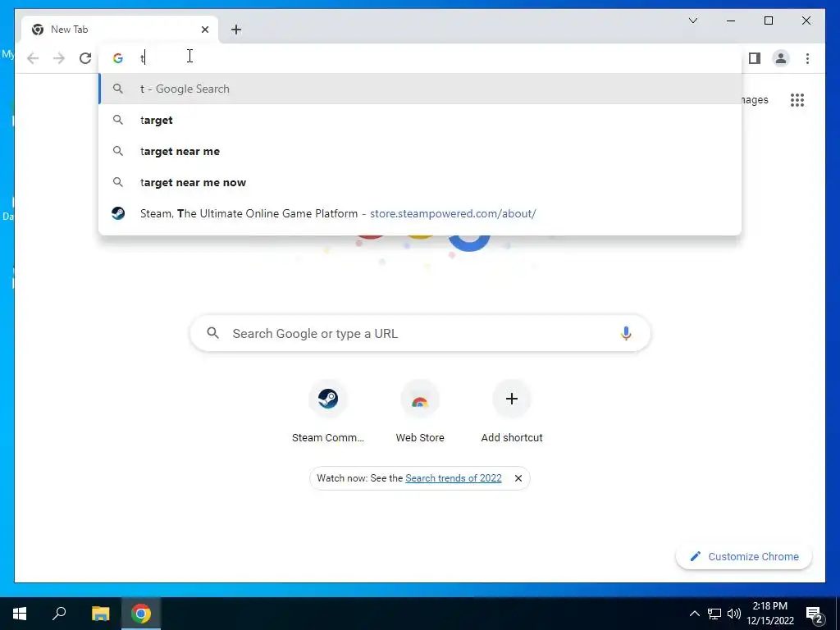The height and width of the screenshot is (630, 840).
Task: Click the Chrome taskbar icon
Action: point(141,614)
